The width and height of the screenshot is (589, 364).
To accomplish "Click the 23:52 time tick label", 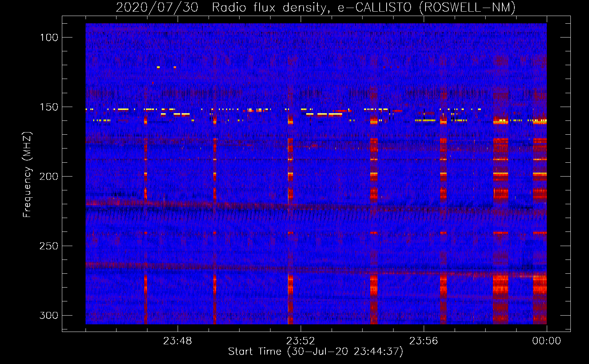I will (x=301, y=341).
